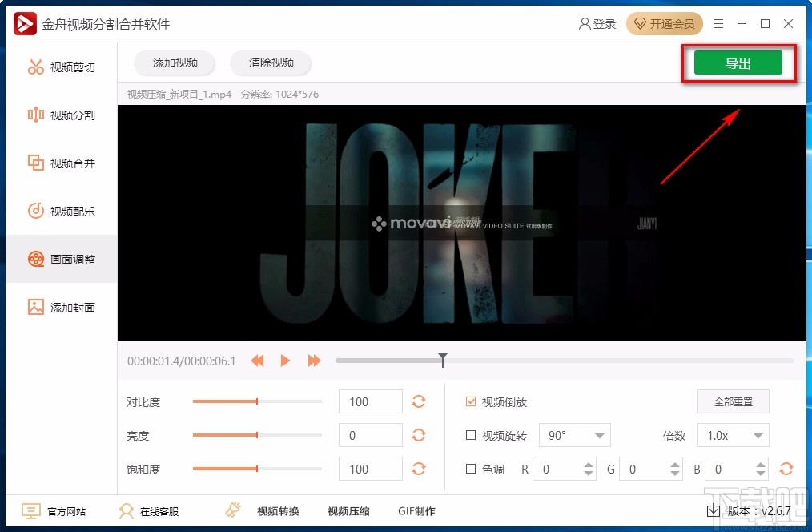Reset 对比度 with its refresh icon
812x532 pixels.
pyautogui.click(x=419, y=401)
